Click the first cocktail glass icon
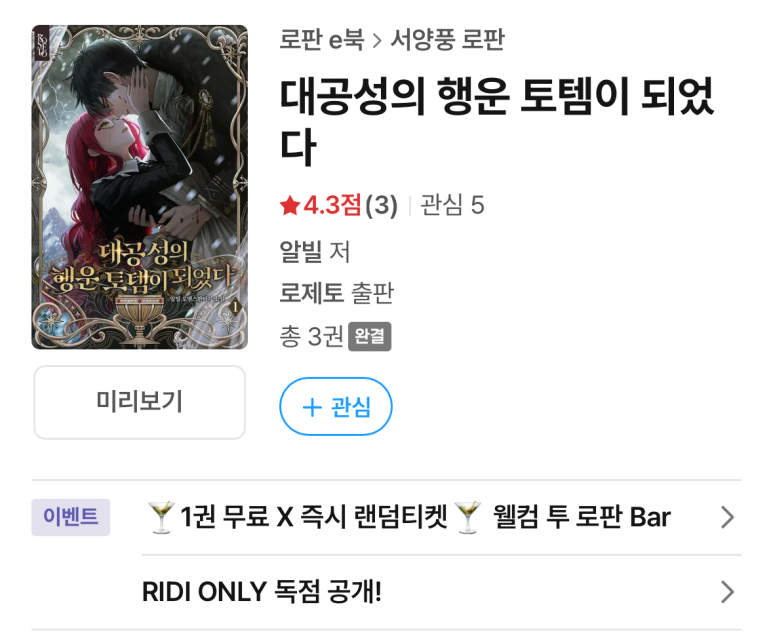The height and width of the screenshot is (643, 773). click(161, 517)
